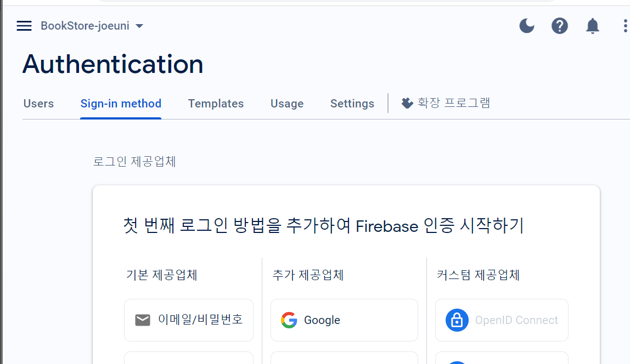
Task: Click the 첫 번째 로그인 방법 heading
Action: (323, 225)
